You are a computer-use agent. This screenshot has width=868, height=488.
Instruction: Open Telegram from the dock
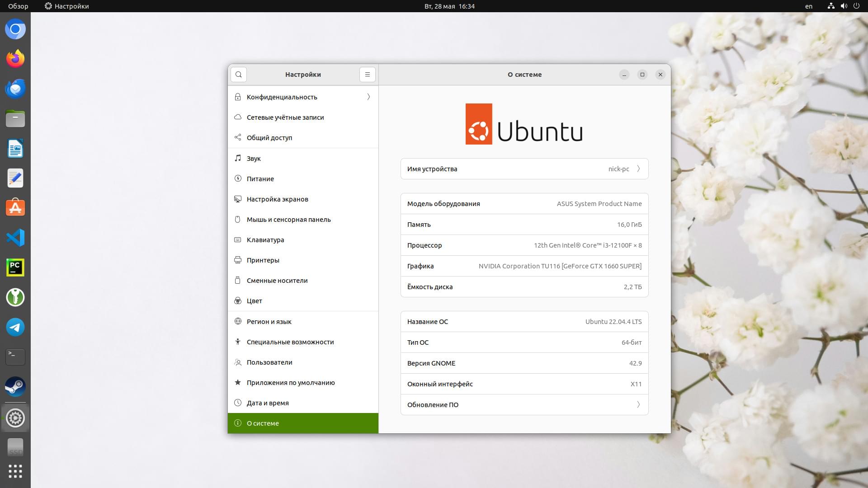pyautogui.click(x=15, y=327)
